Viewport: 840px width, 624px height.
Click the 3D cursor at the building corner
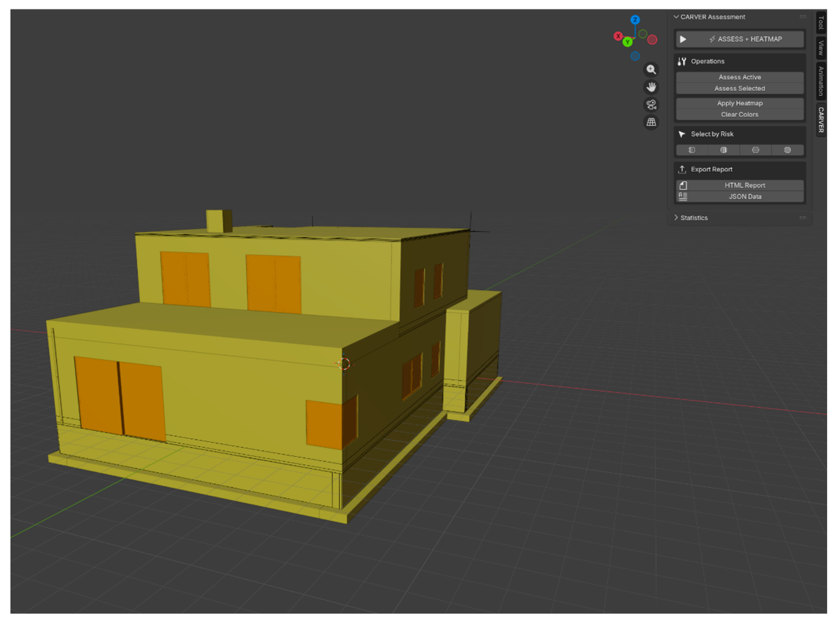[x=344, y=364]
